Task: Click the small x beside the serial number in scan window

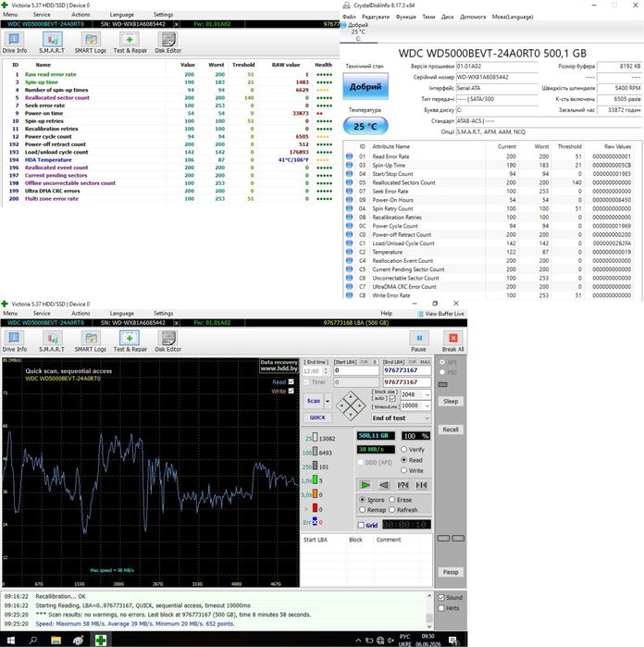Action: [x=177, y=323]
